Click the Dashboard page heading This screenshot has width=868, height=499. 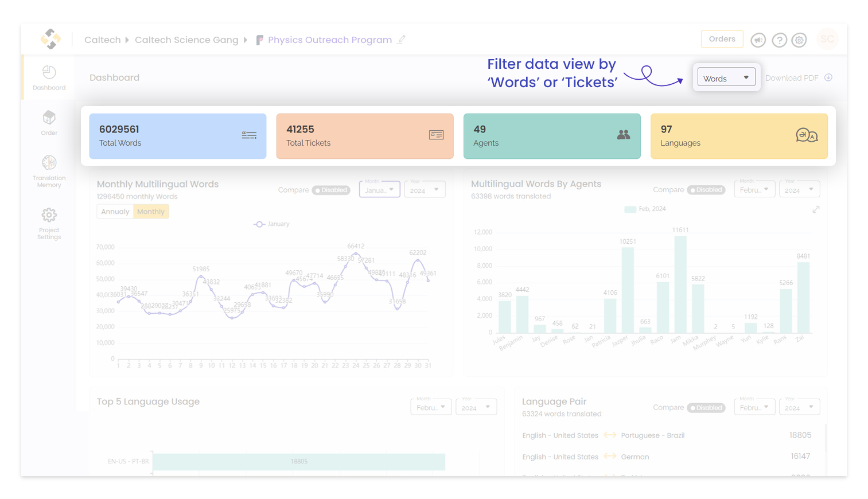click(114, 78)
